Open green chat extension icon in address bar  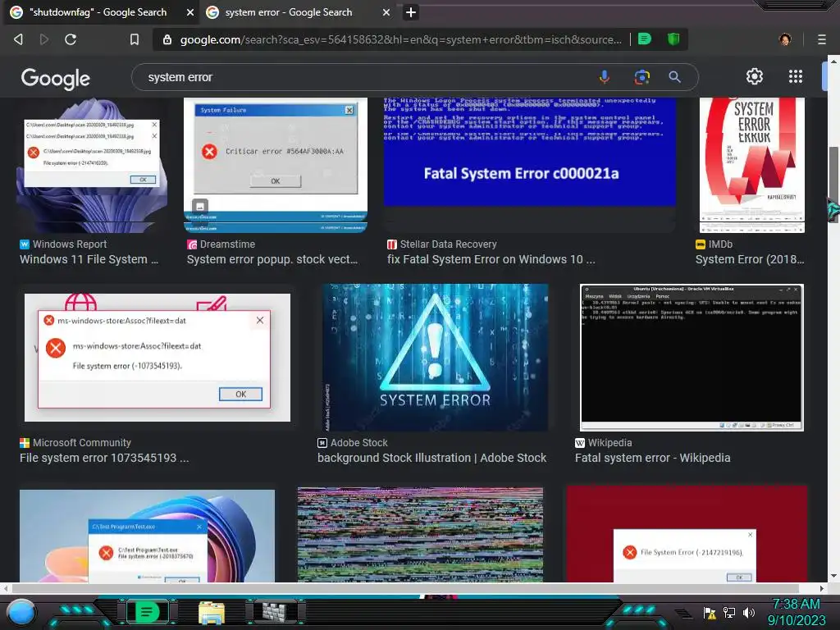pos(645,39)
